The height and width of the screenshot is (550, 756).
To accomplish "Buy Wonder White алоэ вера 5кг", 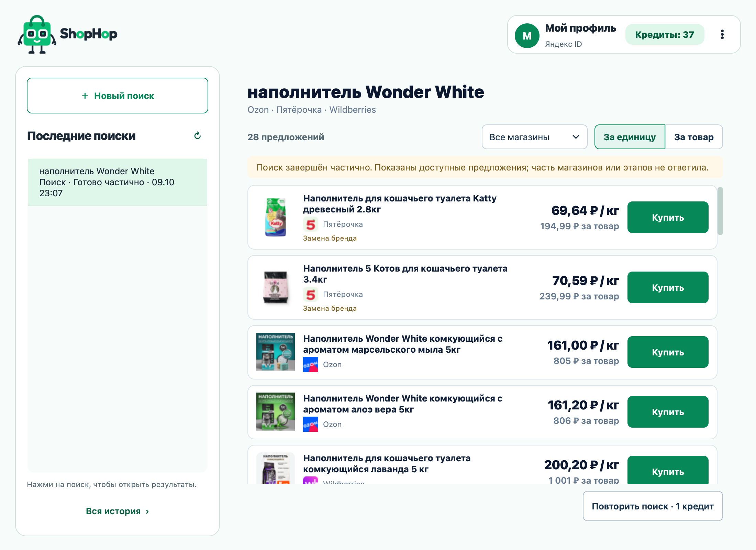I will click(668, 412).
